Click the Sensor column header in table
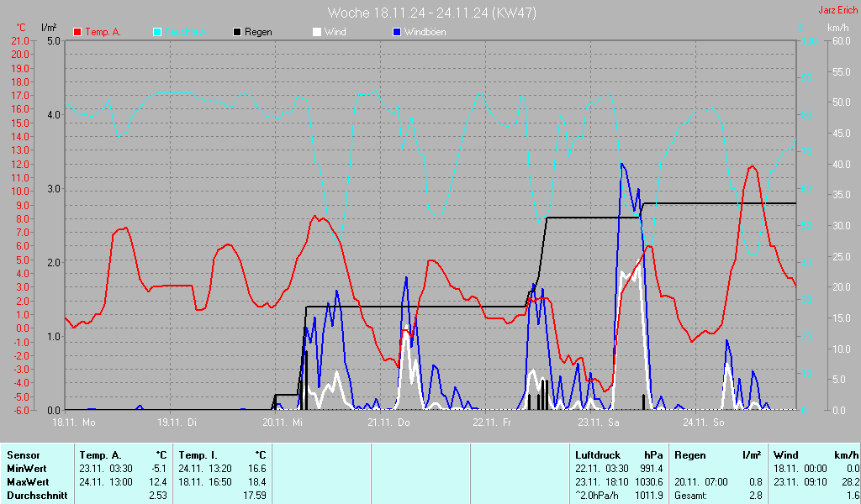This screenshot has width=861, height=504. pos(23,455)
